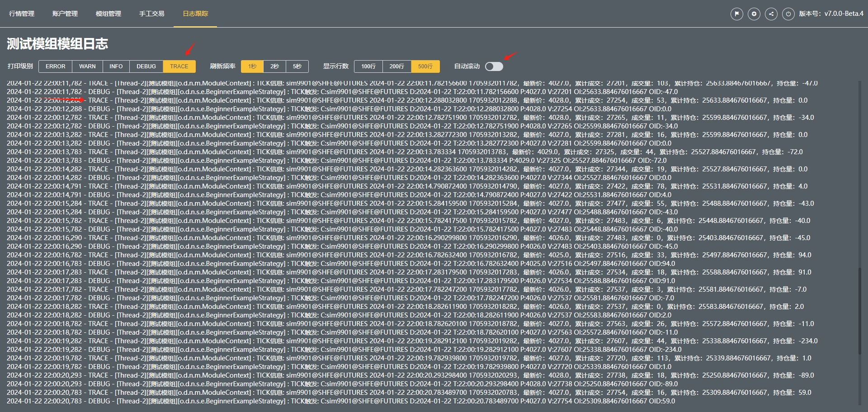
Task: Click the TRACE log line at 22:00:13,783
Action: pyautogui.click(x=405, y=152)
